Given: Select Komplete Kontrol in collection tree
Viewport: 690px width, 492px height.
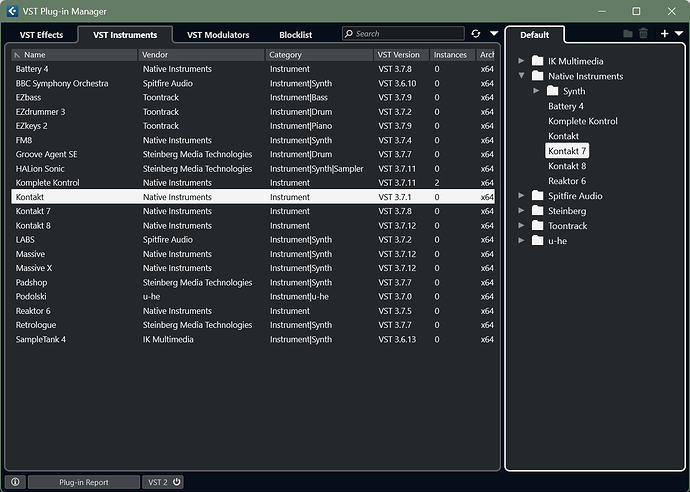Looking at the screenshot, I should point(583,121).
